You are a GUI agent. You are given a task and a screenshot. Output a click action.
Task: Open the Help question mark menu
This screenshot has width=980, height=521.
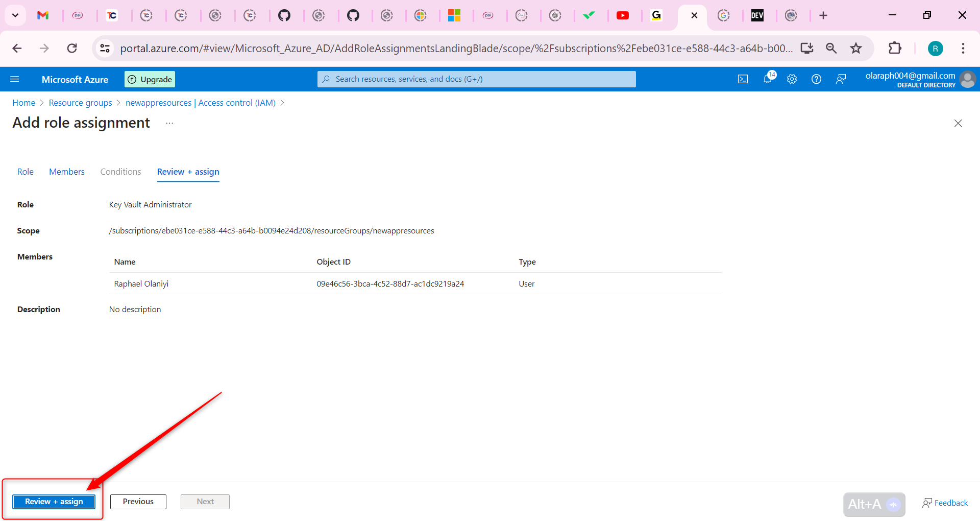click(816, 79)
